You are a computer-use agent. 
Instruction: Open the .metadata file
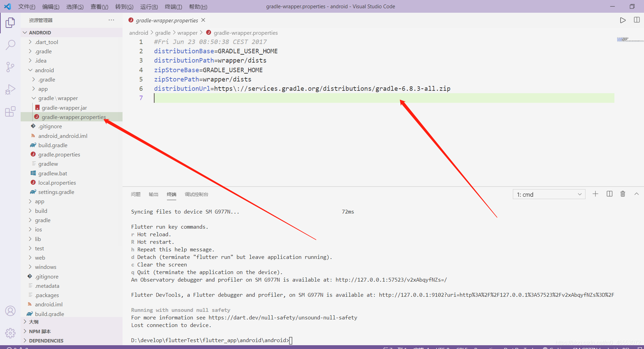tap(72, 286)
